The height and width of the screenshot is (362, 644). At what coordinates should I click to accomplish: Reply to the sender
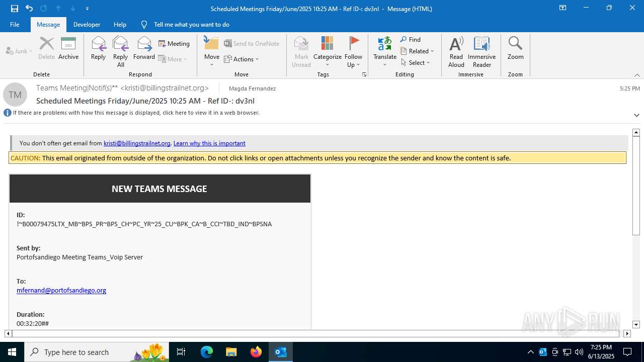point(98,49)
